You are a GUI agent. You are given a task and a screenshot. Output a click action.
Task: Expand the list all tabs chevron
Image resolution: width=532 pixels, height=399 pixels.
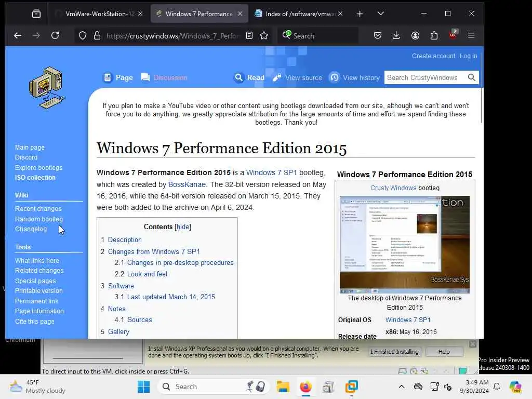tap(381, 14)
